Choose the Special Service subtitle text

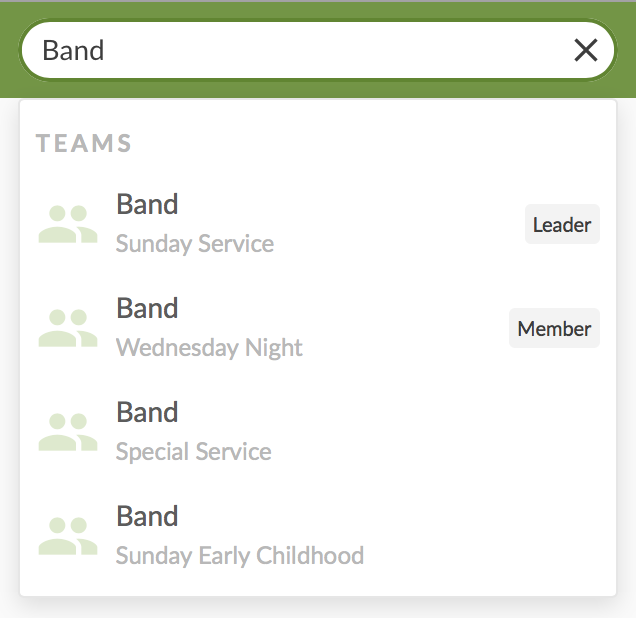pyautogui.click(x=193, y=452)
